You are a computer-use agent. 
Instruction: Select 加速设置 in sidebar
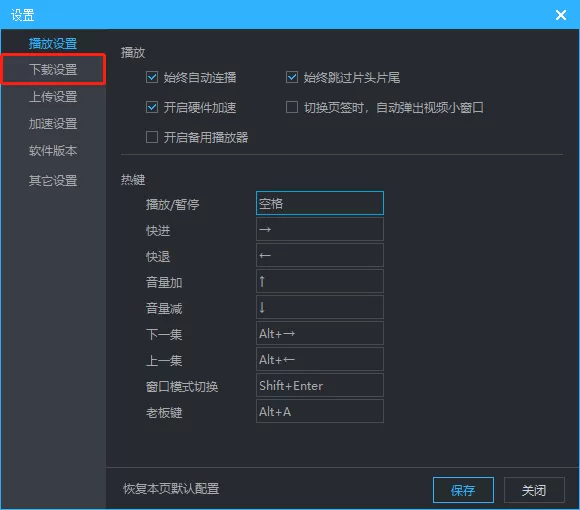[53, 123]
